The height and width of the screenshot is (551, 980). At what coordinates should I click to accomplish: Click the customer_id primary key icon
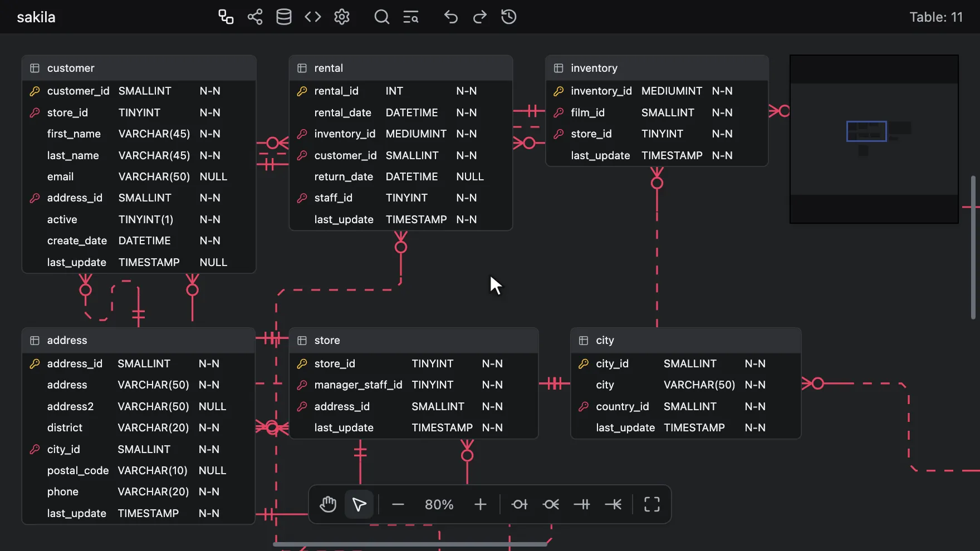click(35, 91)
